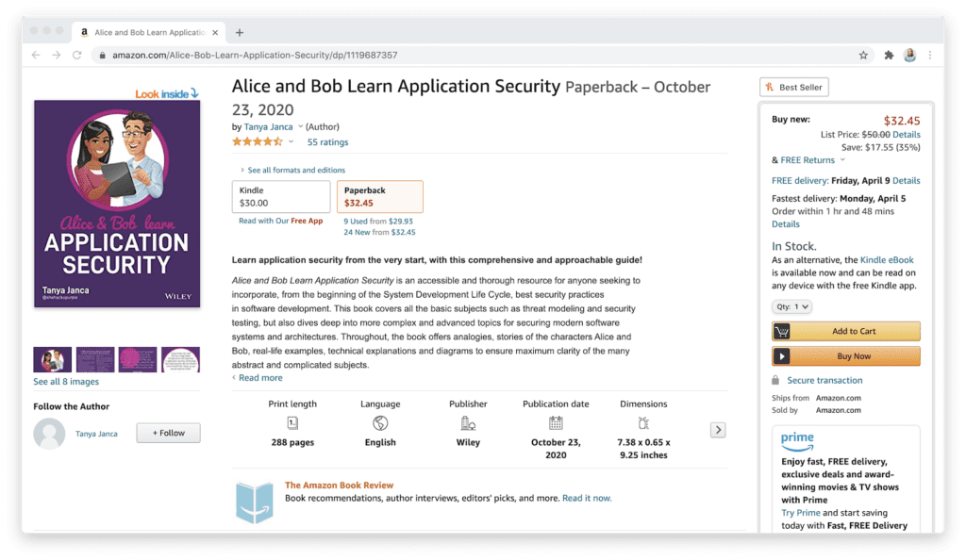Close the Alice and Bob Learn tab
Viewport: 966px width, 560px height.
(x=215, y=33)
